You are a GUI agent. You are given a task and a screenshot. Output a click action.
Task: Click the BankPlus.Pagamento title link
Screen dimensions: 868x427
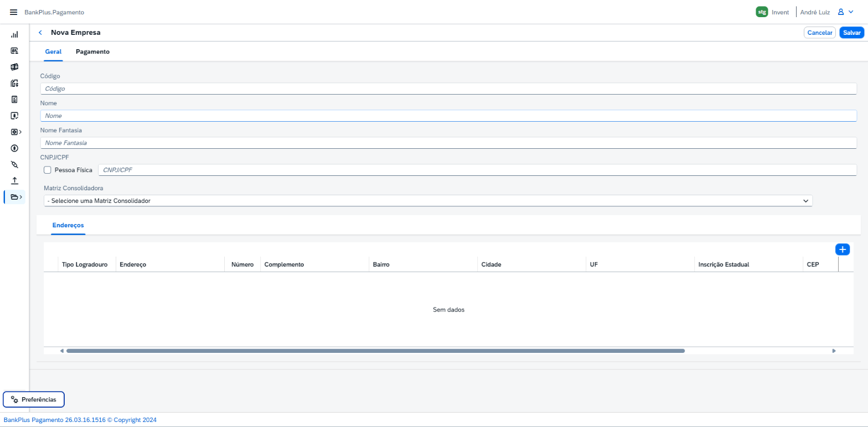[x=54, y=12]
